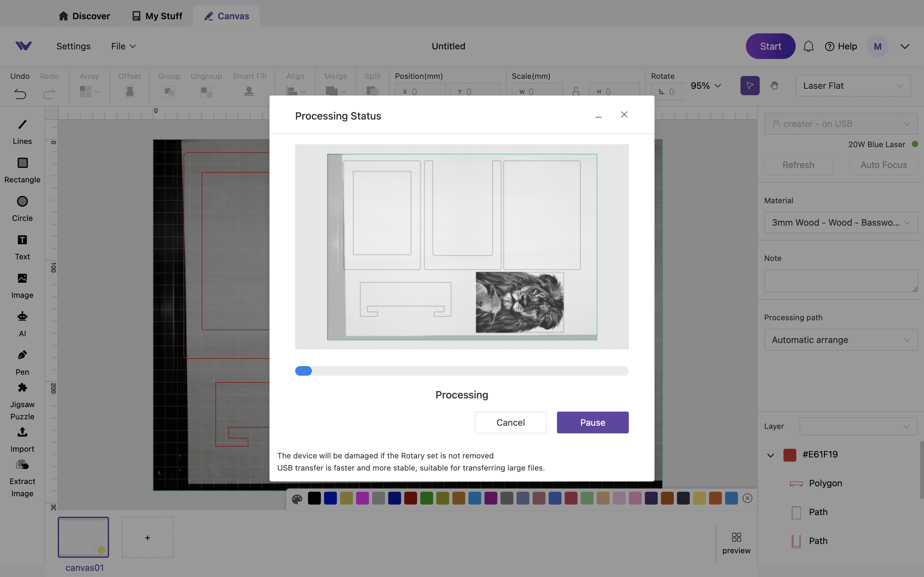924x577 pixels.
Task: Collapse the #E61F19 layer group
Action: tap(771, 455)
